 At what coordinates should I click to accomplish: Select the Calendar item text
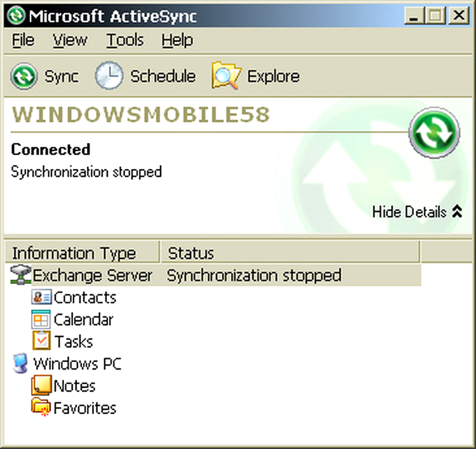(x=84, y=319)
